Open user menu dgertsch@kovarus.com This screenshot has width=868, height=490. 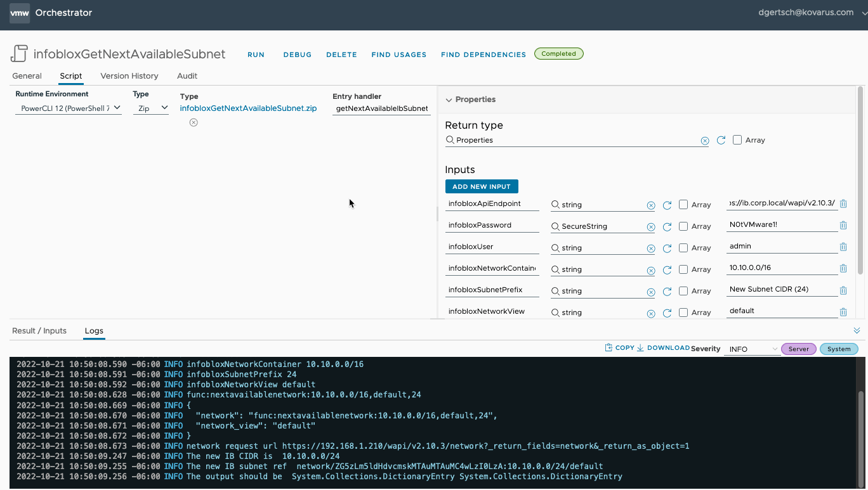tap(812, 13)
